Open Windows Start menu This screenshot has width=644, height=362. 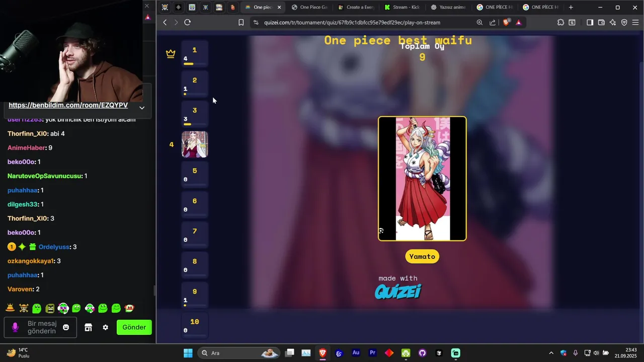(x=188, y=353)
